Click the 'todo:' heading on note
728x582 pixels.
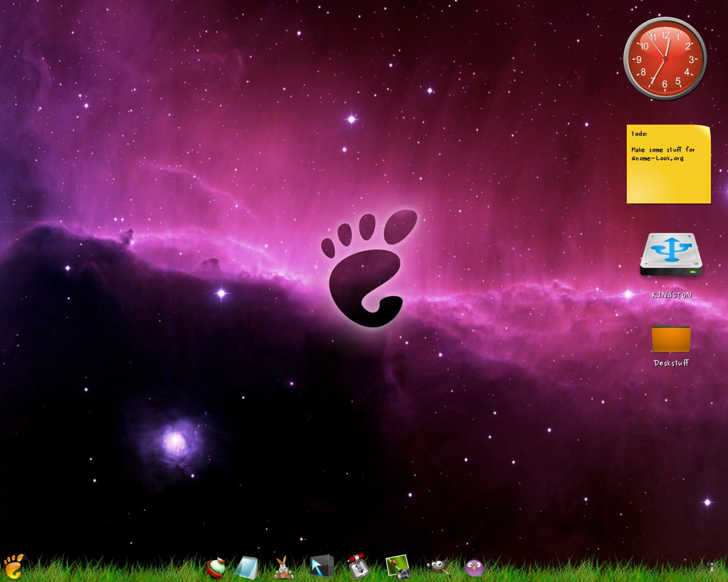tap(639, 134)
